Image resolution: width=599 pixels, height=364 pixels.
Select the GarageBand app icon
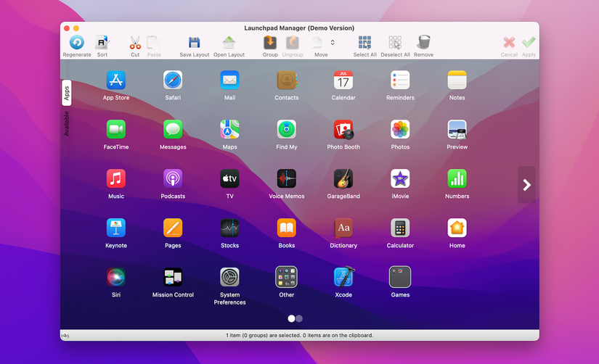point(343,178)
